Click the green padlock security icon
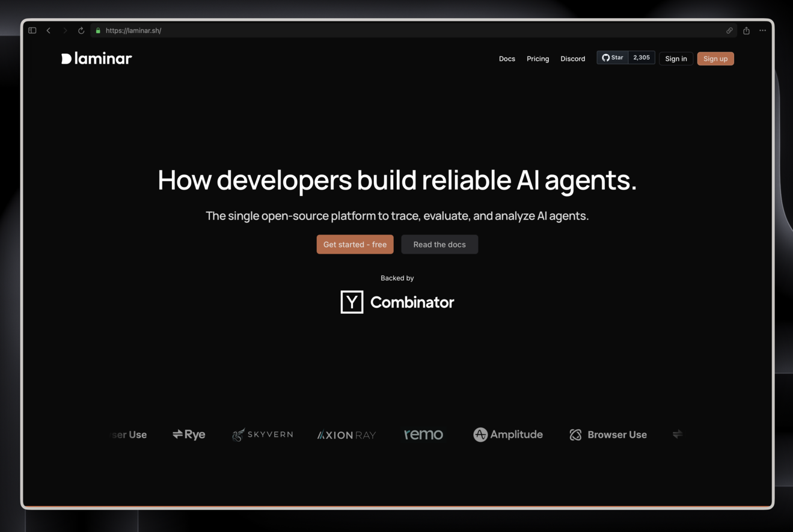793x532 pixels. [x=98, y=31]
